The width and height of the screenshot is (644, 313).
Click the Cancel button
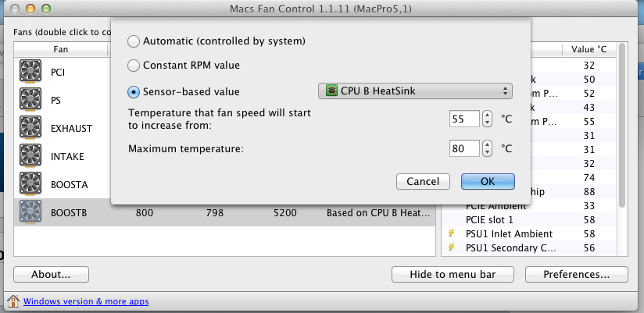pyautogui.click(x=423, y=181)
